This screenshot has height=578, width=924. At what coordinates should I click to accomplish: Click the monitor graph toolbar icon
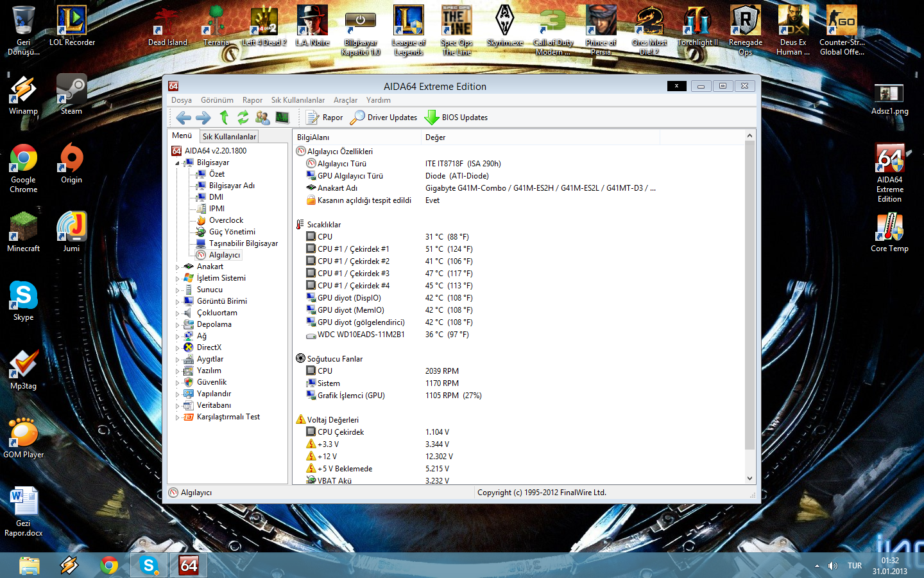pos(282,118)
